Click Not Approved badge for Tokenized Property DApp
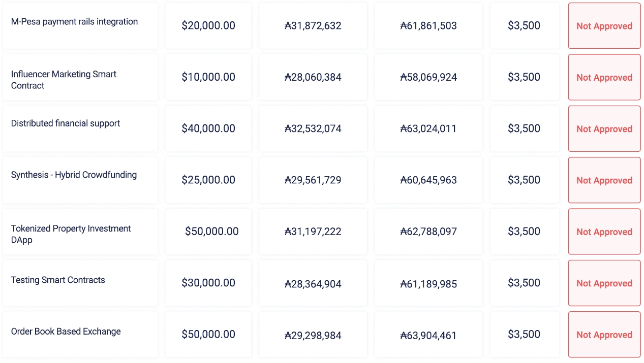 [604, 232]
